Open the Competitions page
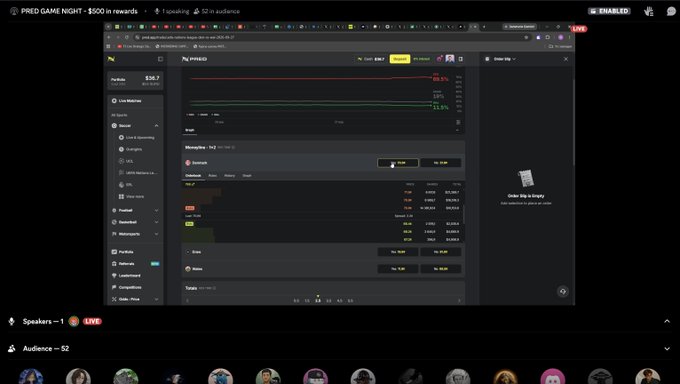Image resolution: width=680 pixels, height=384 pixels. click(127, 287)
